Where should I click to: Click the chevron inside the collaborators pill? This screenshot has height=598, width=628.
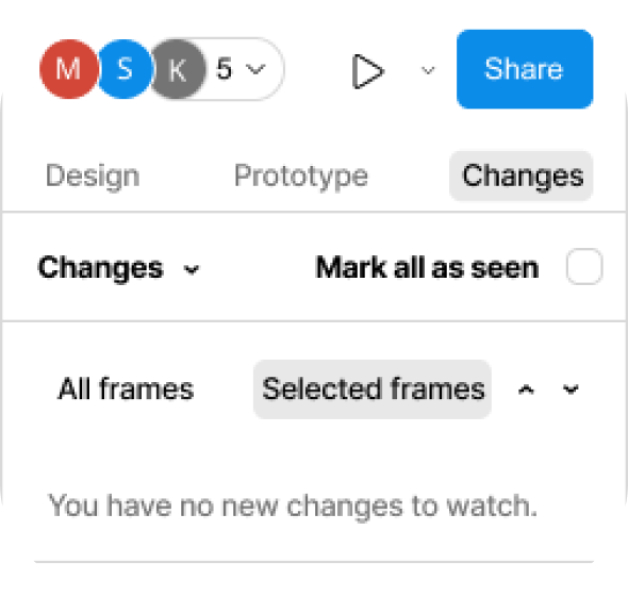point(256,70)
